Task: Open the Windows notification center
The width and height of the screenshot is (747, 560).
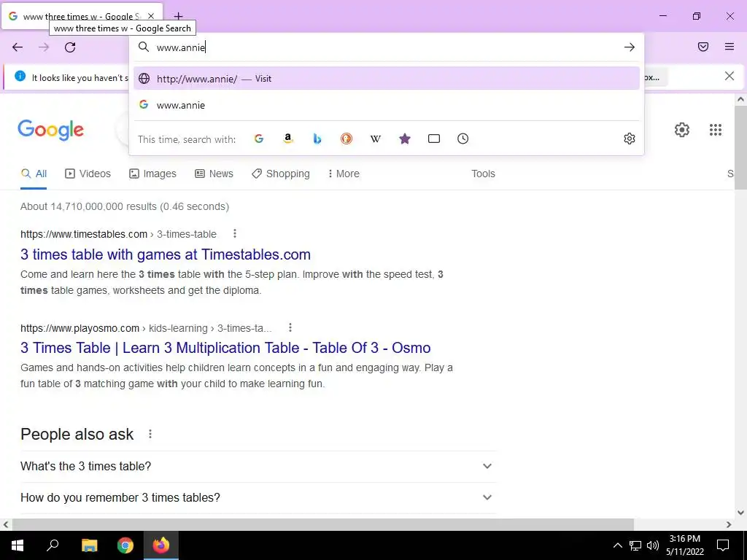Action: click(x=723, y=545)
